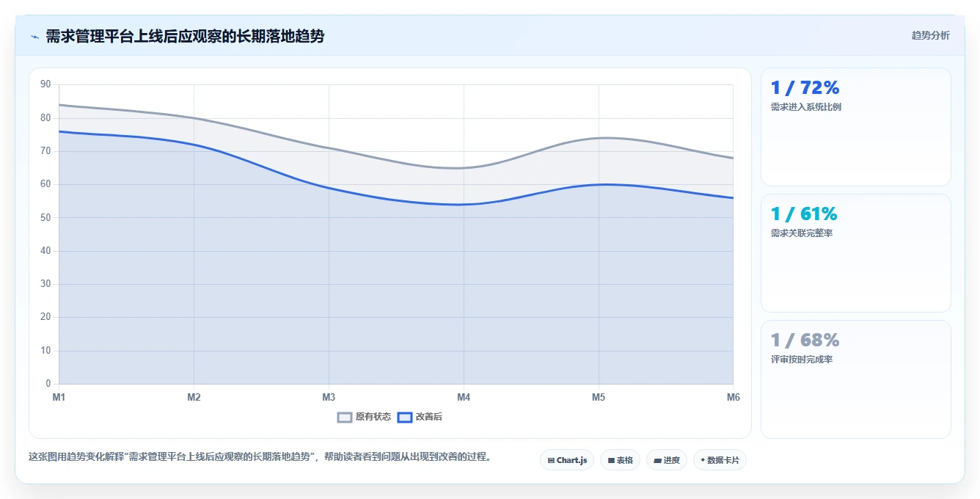980x499 pixels.
Task: Click the chart title 需求管理平台上线后应观察的长期落地趋势
Action: pyautogui.click(x=185, y=36)
